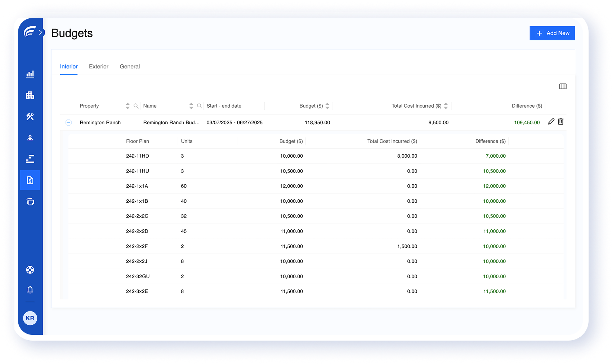This screenshot has width=612, height=364.
Task: Click the Units column header
Action: (x=187, y=141)
